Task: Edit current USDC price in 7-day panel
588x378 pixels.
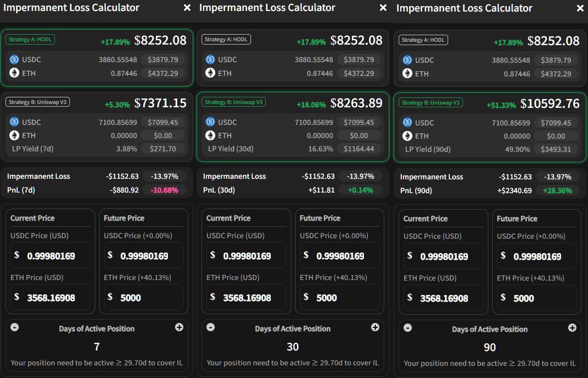Action: (50, 256)
